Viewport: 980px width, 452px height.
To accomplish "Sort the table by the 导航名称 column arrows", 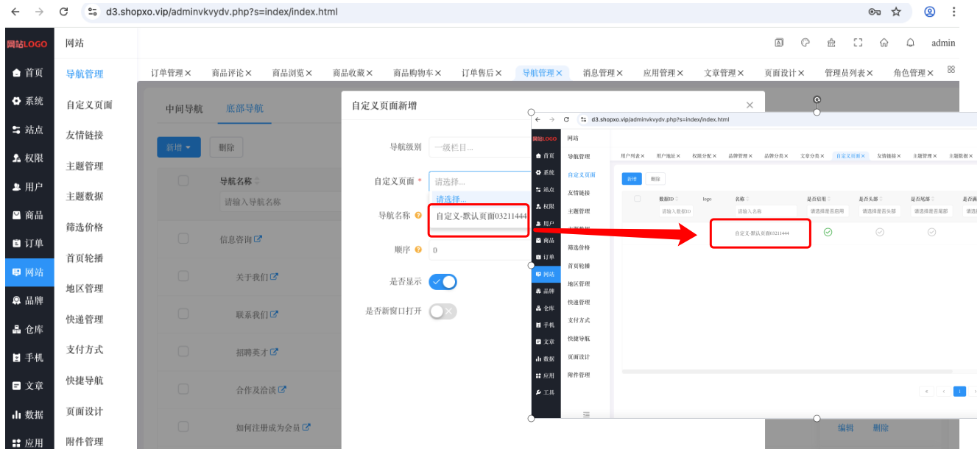I will [257, 181].
